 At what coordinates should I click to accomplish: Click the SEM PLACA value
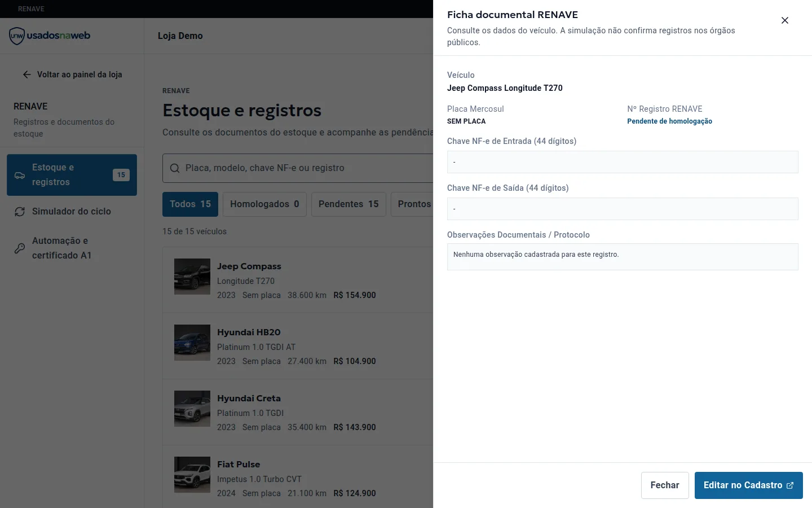pyautogui.click(x=466, y=121)
